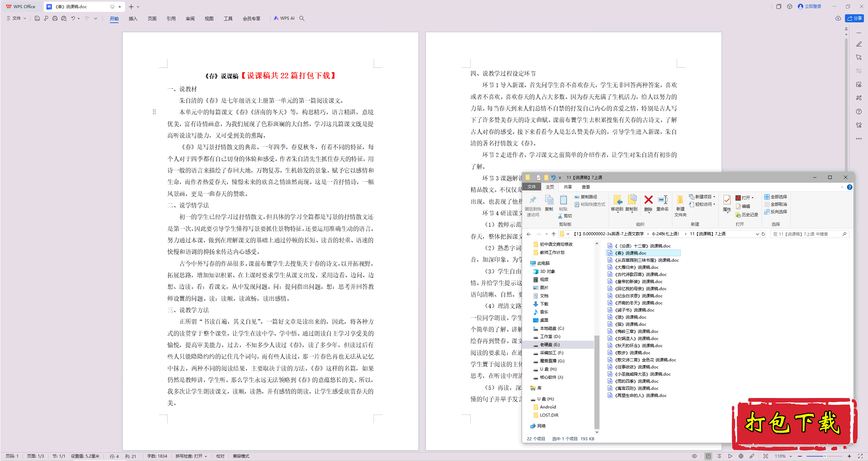868x461 pixels.
Task: Click Select None in Explorer ribbon
Action: coord(775,204)
